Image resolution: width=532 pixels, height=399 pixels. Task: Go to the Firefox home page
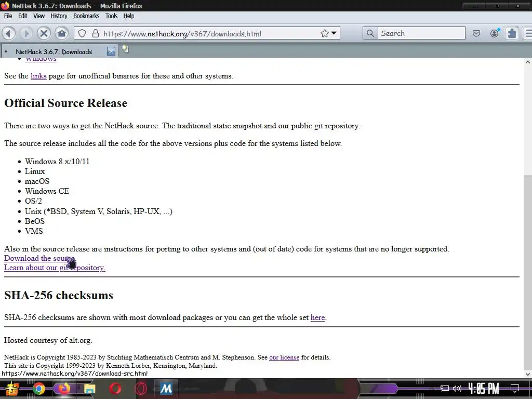pyautogui.click(x=62, y=33)
